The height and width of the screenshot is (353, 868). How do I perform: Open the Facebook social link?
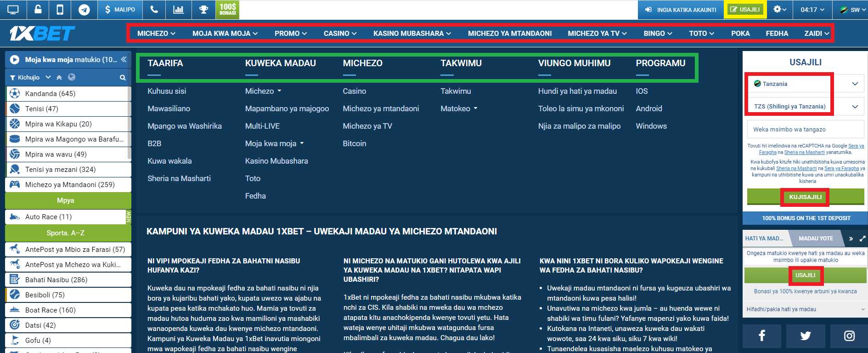(761, 336)
